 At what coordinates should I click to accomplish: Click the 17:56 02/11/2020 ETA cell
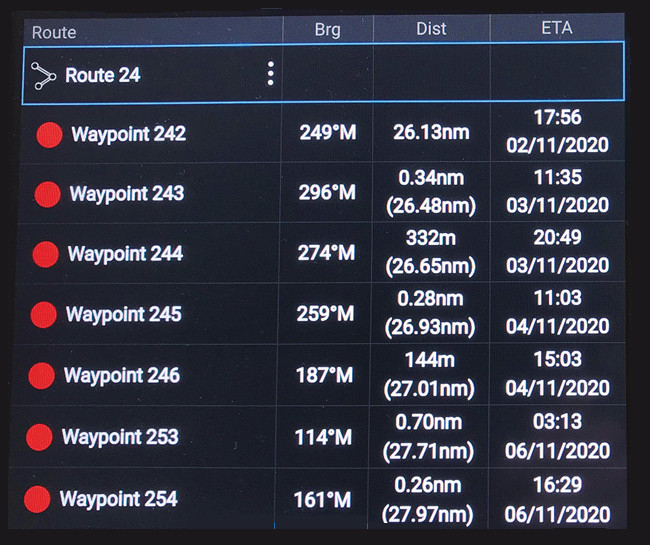tap(558, 131)
